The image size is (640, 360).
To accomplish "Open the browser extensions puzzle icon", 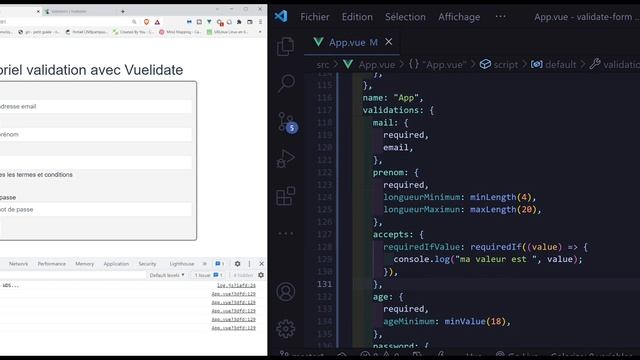I will coord(239,22).
